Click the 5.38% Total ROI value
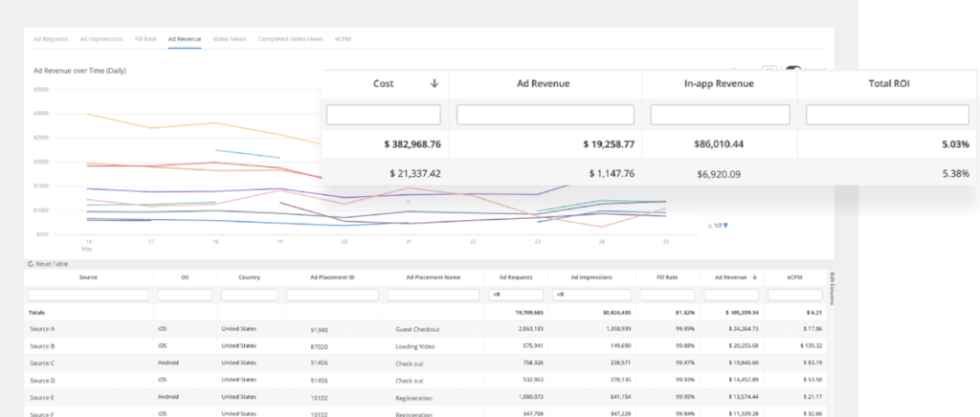 click(x=956, y=174)
